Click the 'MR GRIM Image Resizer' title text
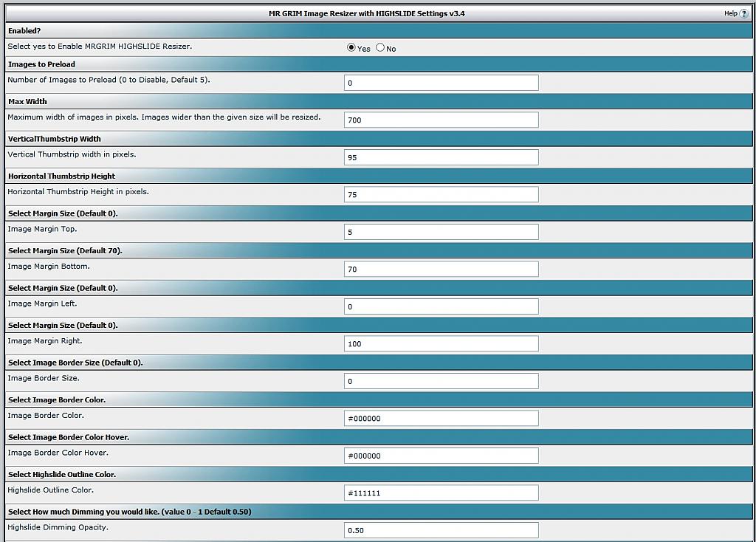Viewport: 756px width, 542px height. [366, 13]
